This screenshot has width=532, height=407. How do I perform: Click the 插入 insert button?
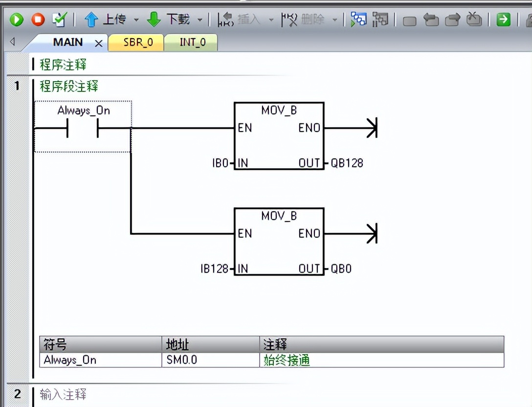point(239,20)
